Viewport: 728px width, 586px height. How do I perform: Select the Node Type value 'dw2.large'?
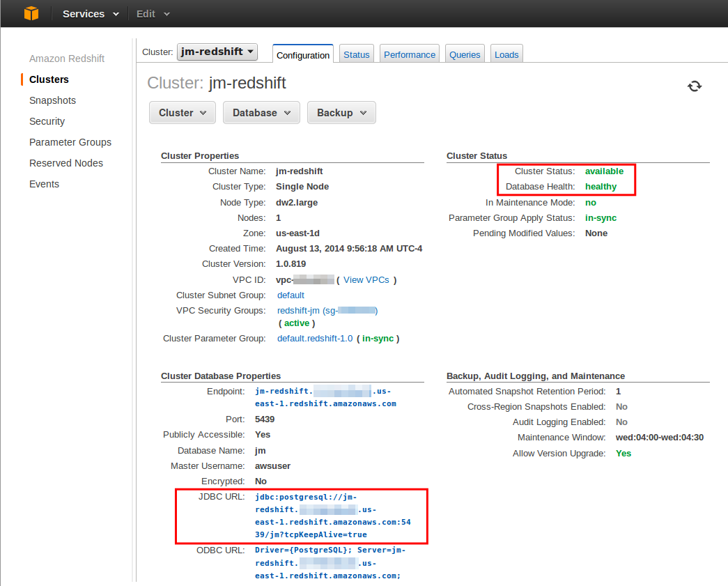[x=297, y=203]
